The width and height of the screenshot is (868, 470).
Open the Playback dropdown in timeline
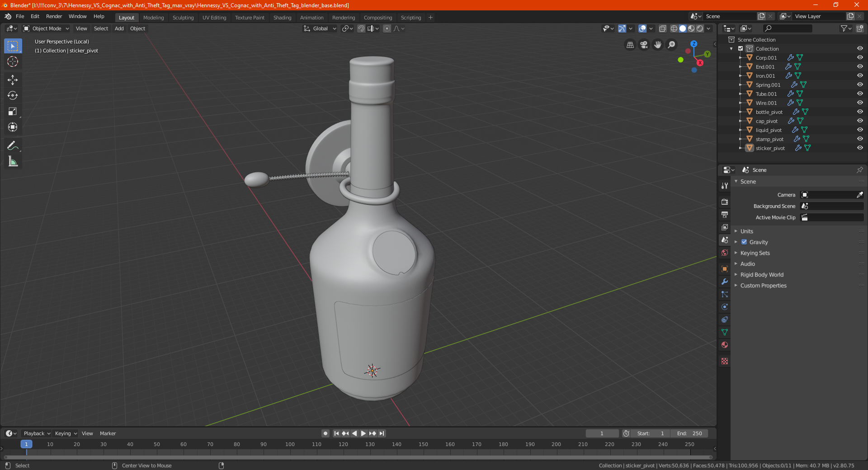pos(37,433)
